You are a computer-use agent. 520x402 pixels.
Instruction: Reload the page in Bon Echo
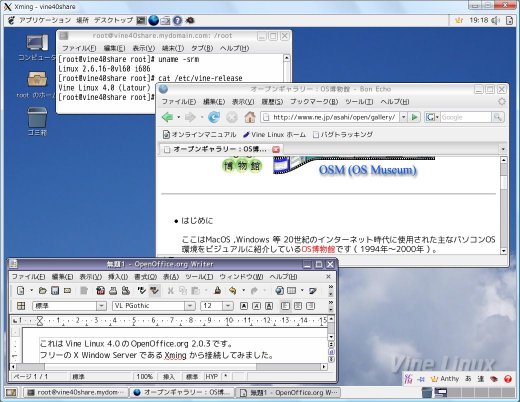point(214,117)
